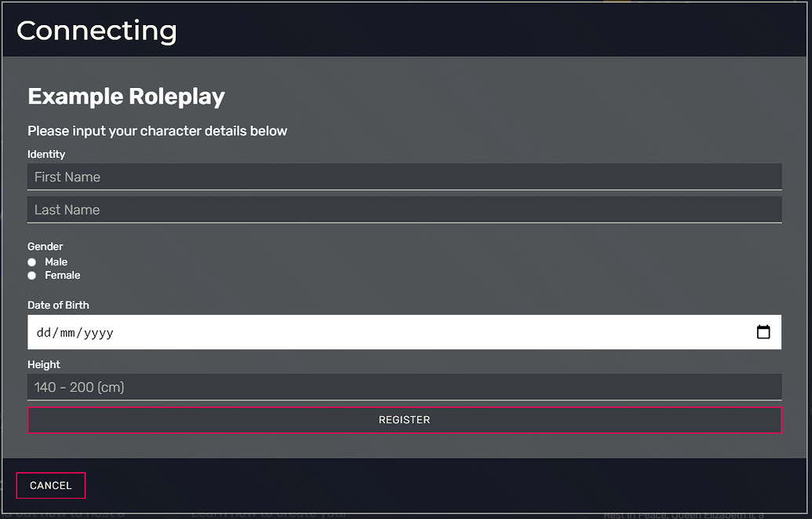Click the Example Roleplay heading
This screenshot has width=812, height=519.
[x=126, y=97]
